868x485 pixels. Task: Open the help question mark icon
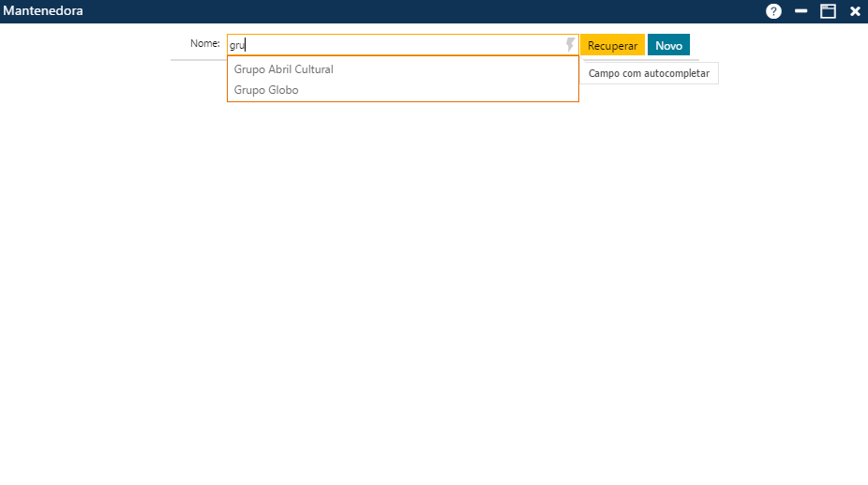pyautogui.click(x=773, y=11)
